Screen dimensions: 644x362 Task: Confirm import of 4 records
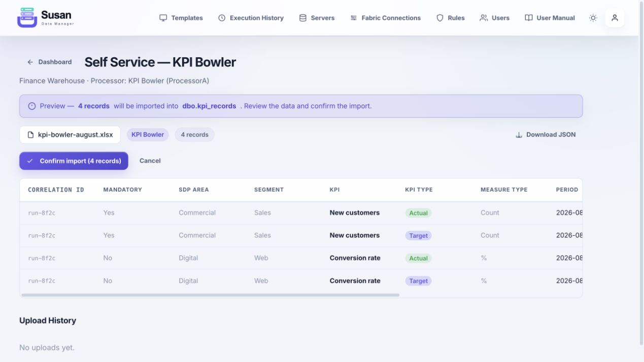point(74,161)
